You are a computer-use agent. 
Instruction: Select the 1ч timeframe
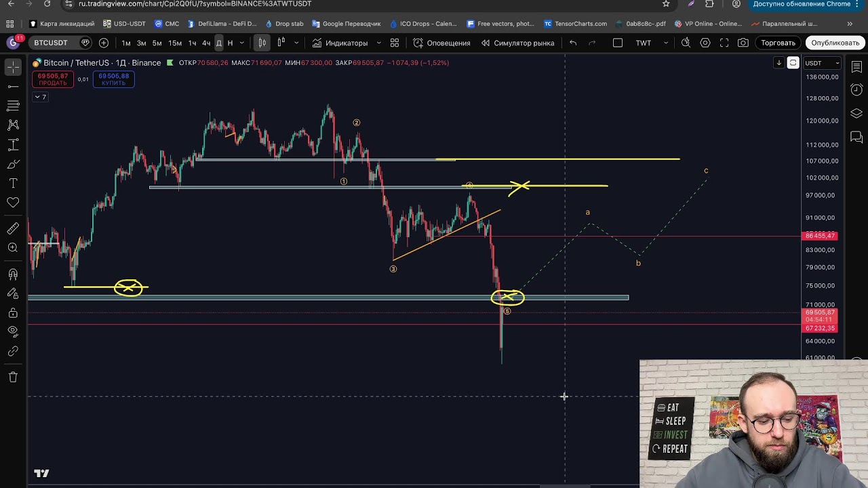(192, 43)
